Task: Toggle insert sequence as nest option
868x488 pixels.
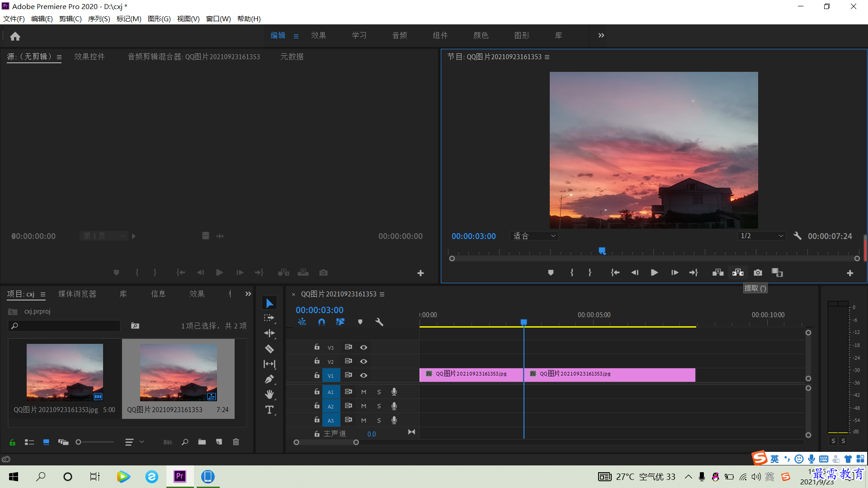Action: tap(302, 322)
